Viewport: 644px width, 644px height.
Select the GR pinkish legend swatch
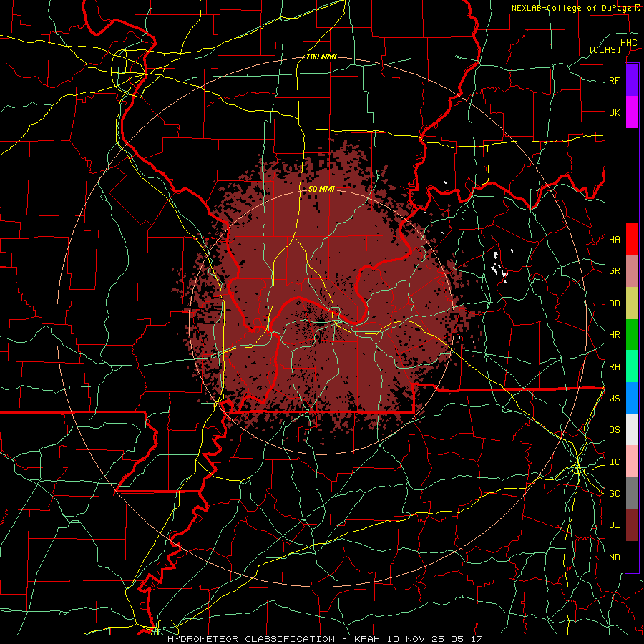click(x=632, y=271)
